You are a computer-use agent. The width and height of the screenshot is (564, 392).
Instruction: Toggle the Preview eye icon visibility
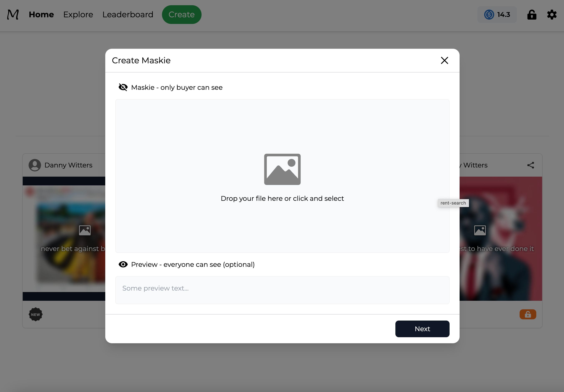tap(123, 264)
